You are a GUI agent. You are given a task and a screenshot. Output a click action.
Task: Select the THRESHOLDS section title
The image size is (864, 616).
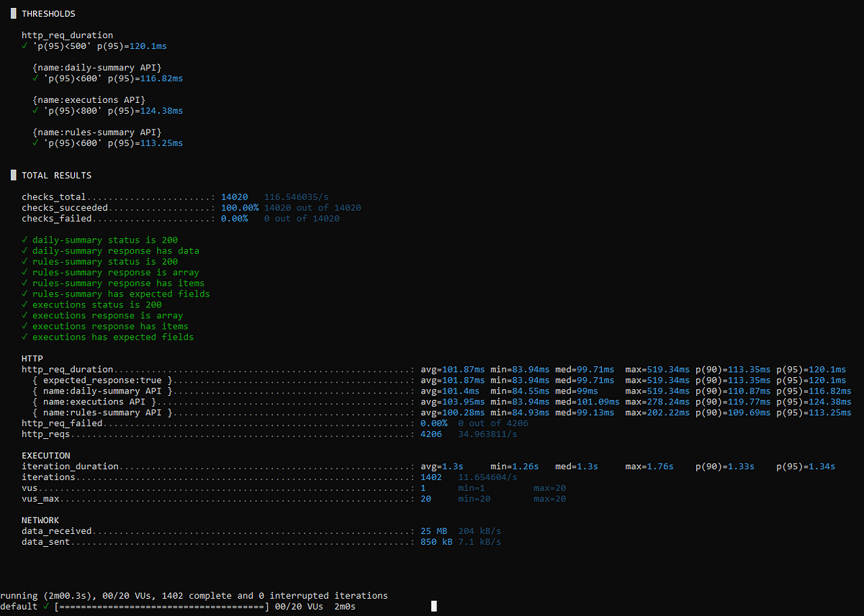click(48, 13)
